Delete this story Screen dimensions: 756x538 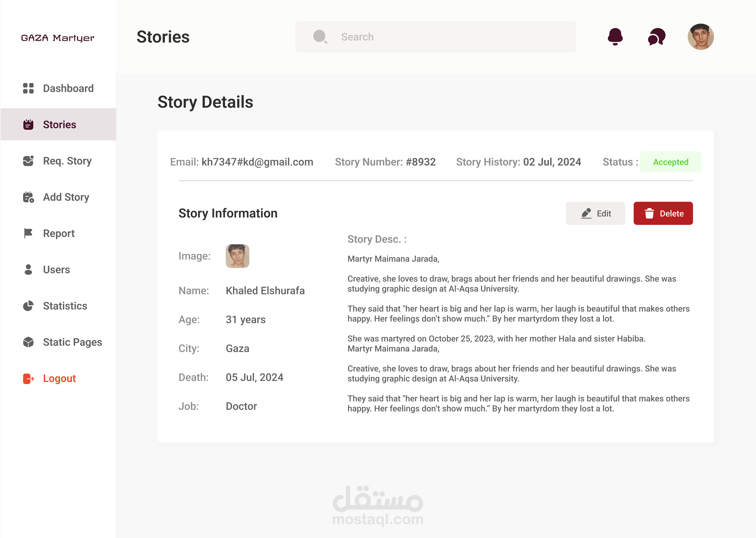click(x=663, y=213)
